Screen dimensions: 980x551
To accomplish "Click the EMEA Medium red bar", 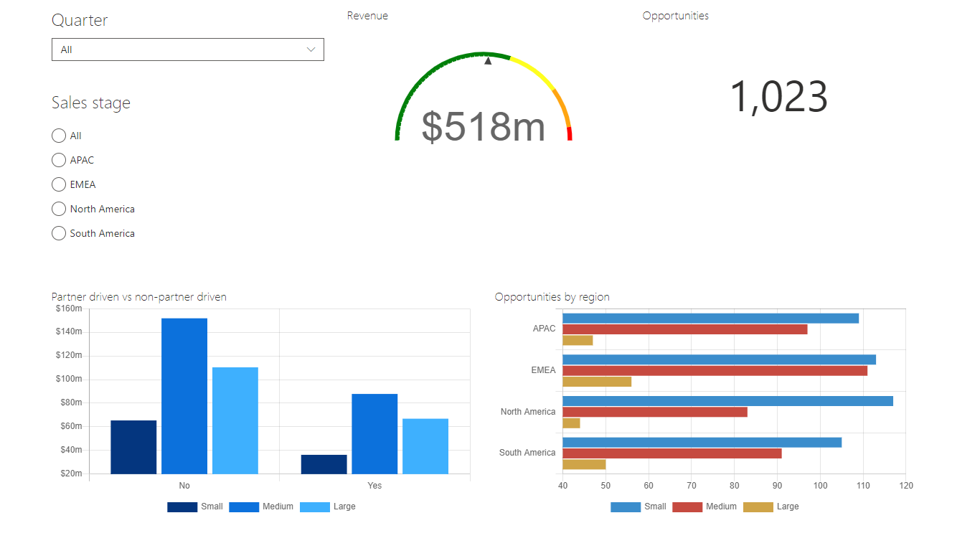I will coord(715,371).
